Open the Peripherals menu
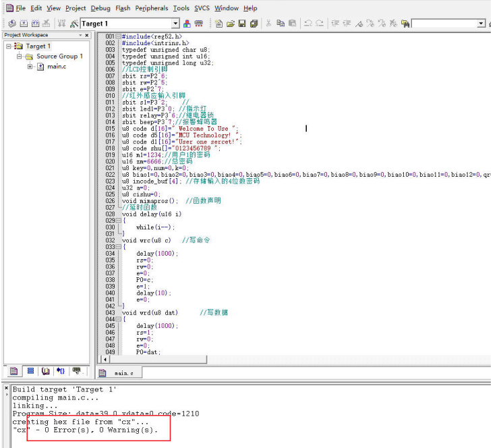This screenshot has width=503, height=448. tap(152, 8)
